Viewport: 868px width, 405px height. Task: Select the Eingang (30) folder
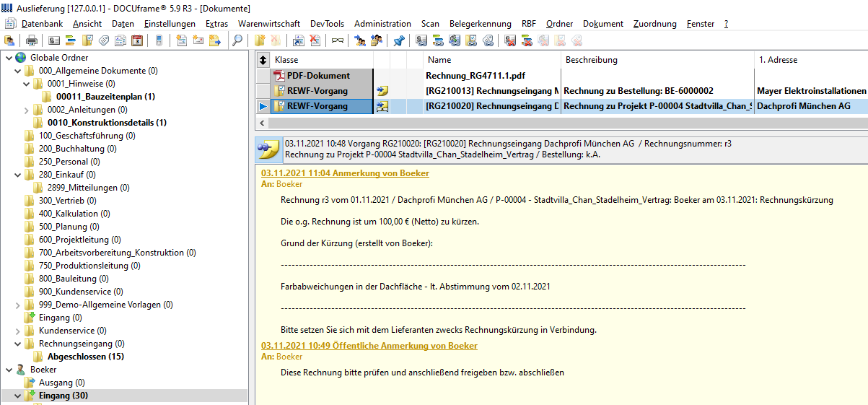pyautogui.click(x=64, y=396)
